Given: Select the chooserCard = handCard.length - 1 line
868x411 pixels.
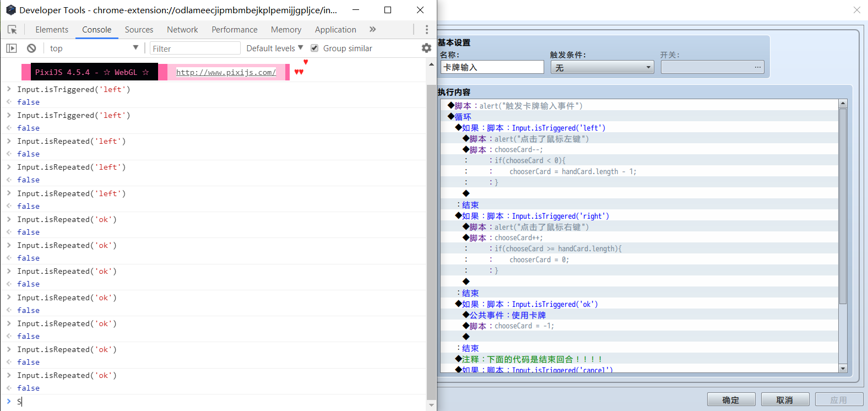Looking at the screenshot, I should pos(639,172).
